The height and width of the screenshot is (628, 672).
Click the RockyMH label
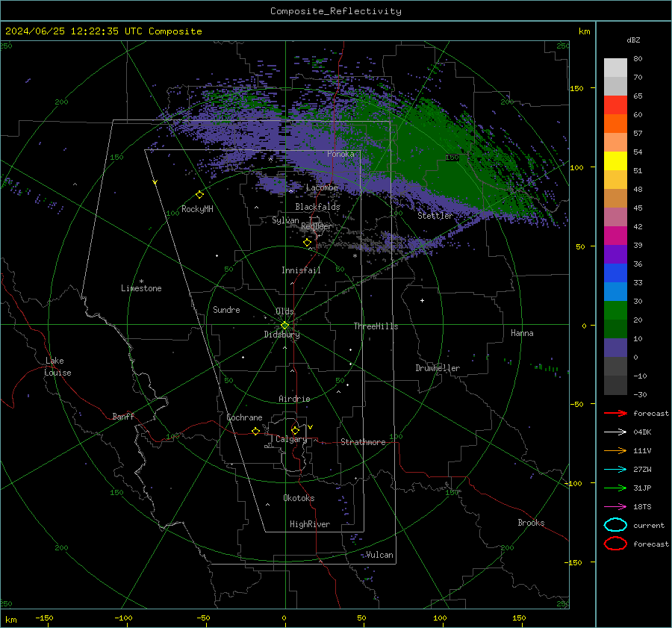(x=197, y=209)
